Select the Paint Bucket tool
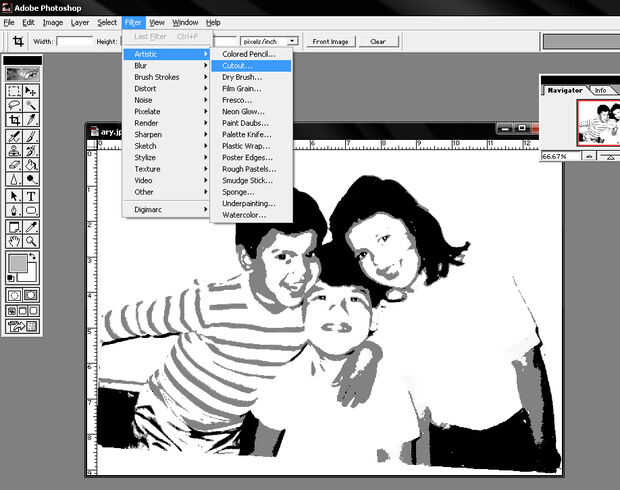 (x=31, y=165)
